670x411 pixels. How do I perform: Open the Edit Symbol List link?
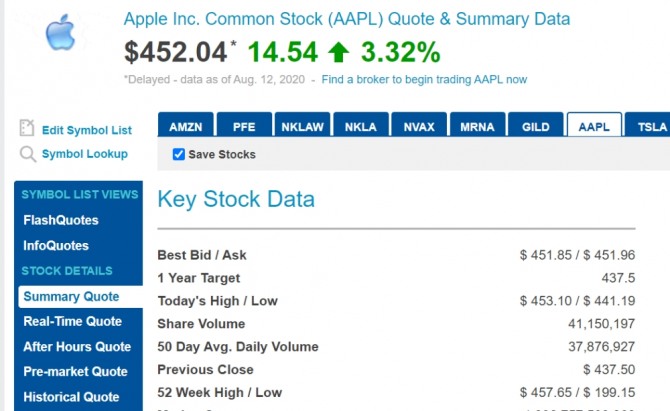pyautogui.click(x=86, y=130)
